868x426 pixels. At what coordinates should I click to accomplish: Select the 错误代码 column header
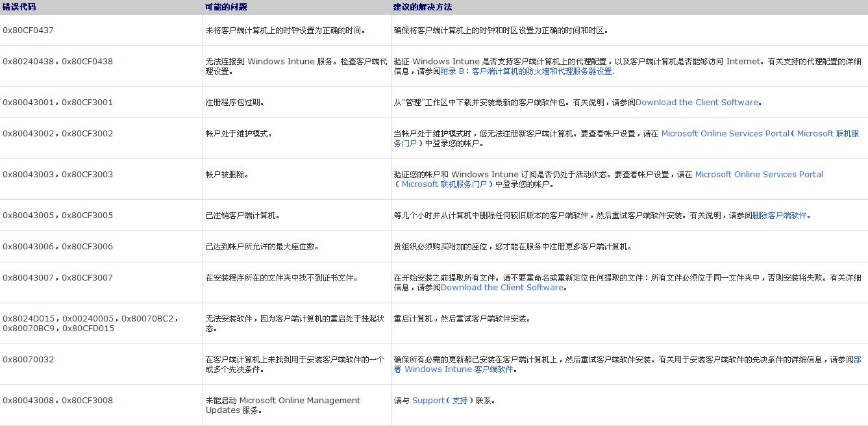[x=19, y=7]
